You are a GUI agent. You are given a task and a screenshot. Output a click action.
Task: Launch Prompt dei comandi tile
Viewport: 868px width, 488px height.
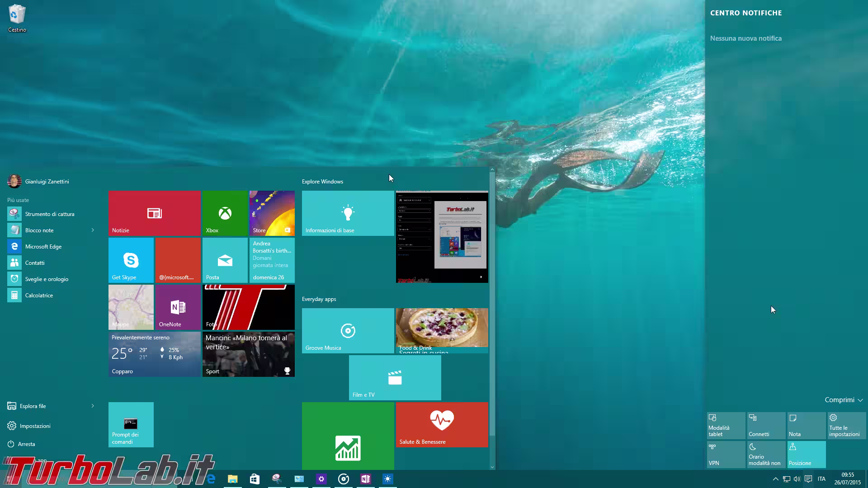pyautogui.click(x=131, y=424)
